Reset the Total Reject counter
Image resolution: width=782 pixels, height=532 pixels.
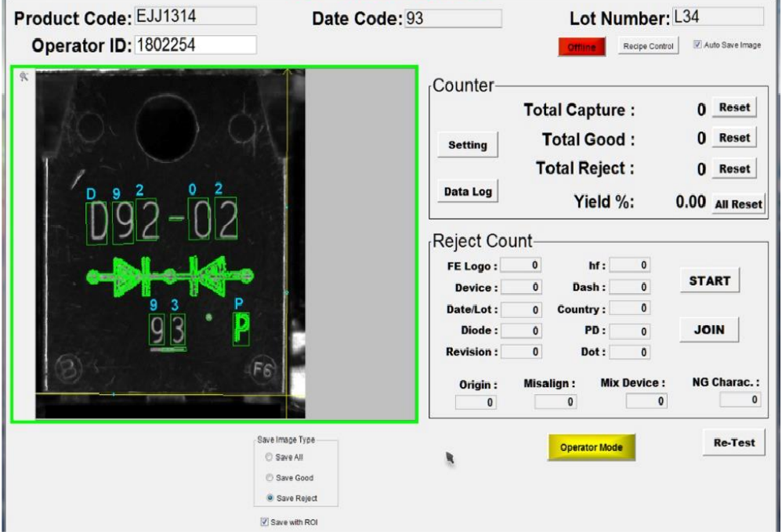[734, 168]
